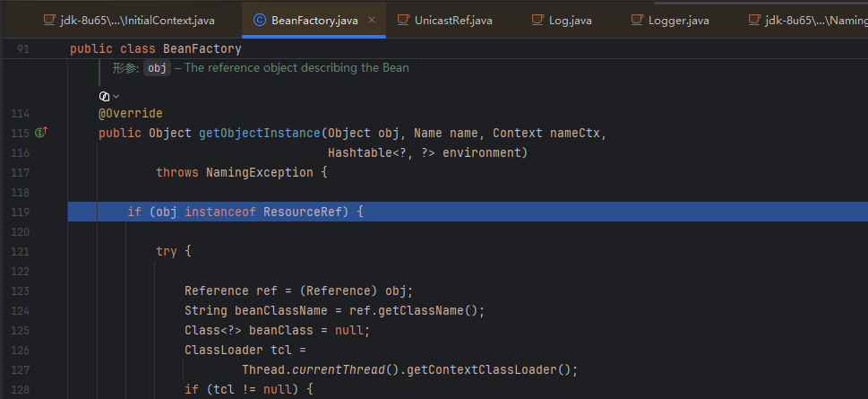The height and width of the screenshot is (399, 868).
Task: Click the BeanFactory.java class icon
Action: coord(259,20)
